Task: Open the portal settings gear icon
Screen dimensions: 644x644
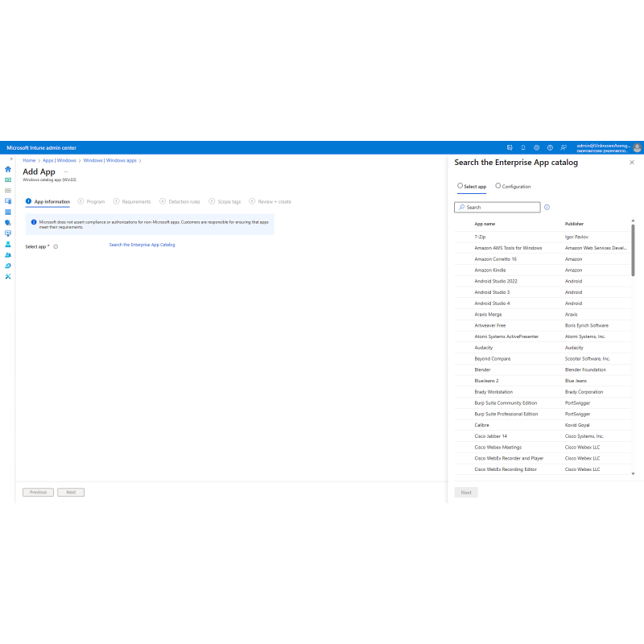Action: pyautogui.click(x=536, y=148)
